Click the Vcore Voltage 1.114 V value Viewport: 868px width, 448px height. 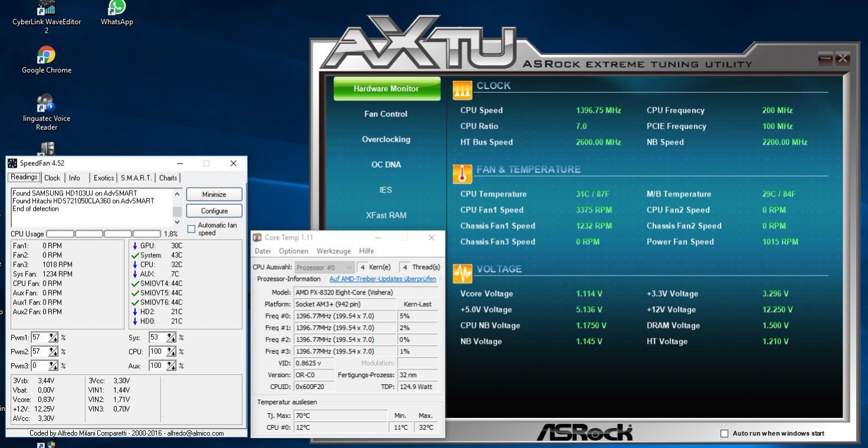point(589,294)
